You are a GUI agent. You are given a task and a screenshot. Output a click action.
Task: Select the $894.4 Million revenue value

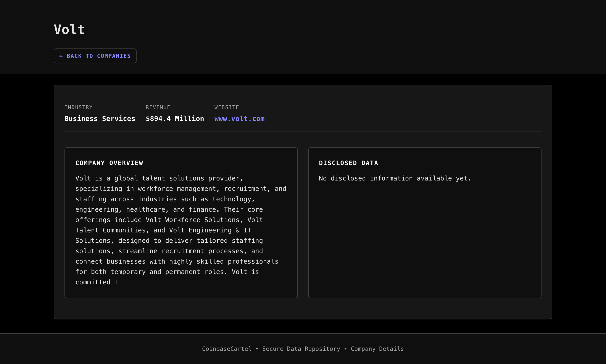pos(175,119)
